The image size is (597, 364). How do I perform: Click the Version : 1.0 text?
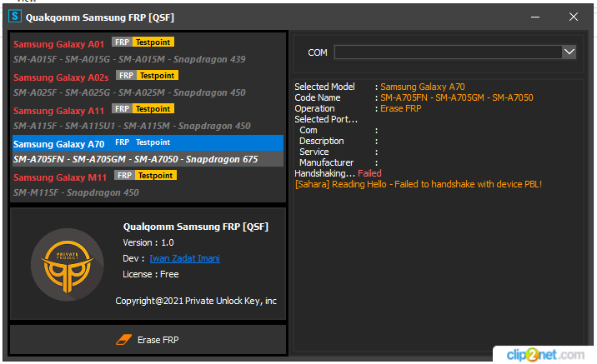(148, 242)
